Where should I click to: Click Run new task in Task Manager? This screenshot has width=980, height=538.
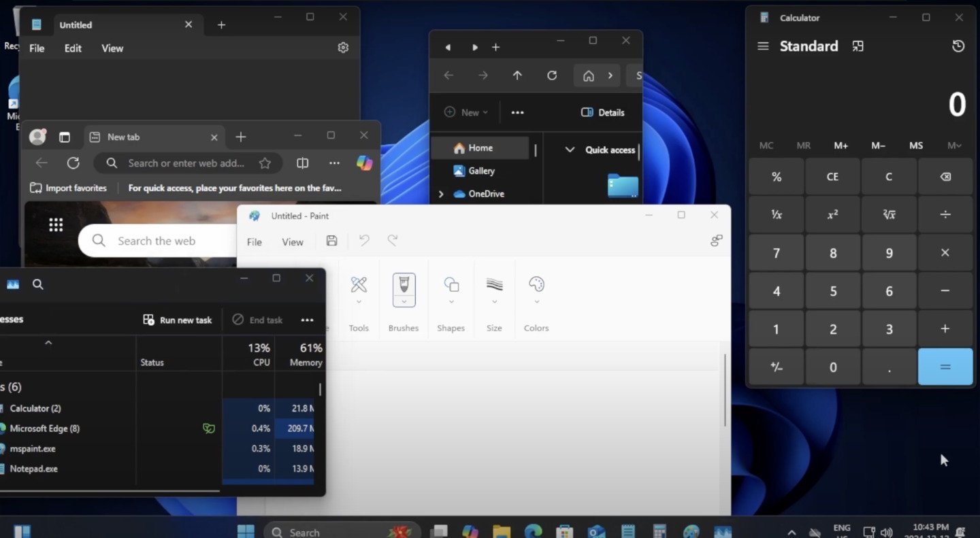pos(177,320)
